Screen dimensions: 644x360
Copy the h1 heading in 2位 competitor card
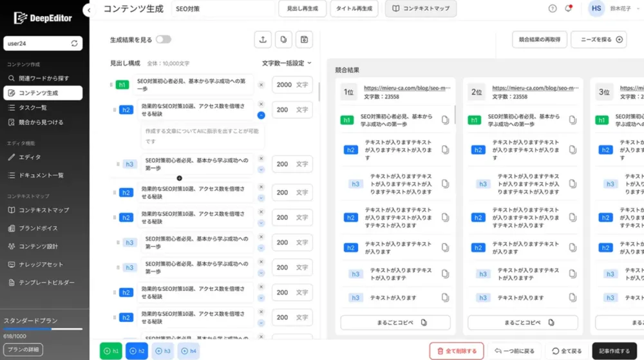click(x=573, y=120)
